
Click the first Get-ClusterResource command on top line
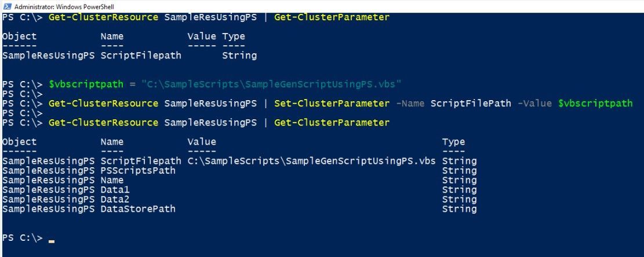click(103, 17)
